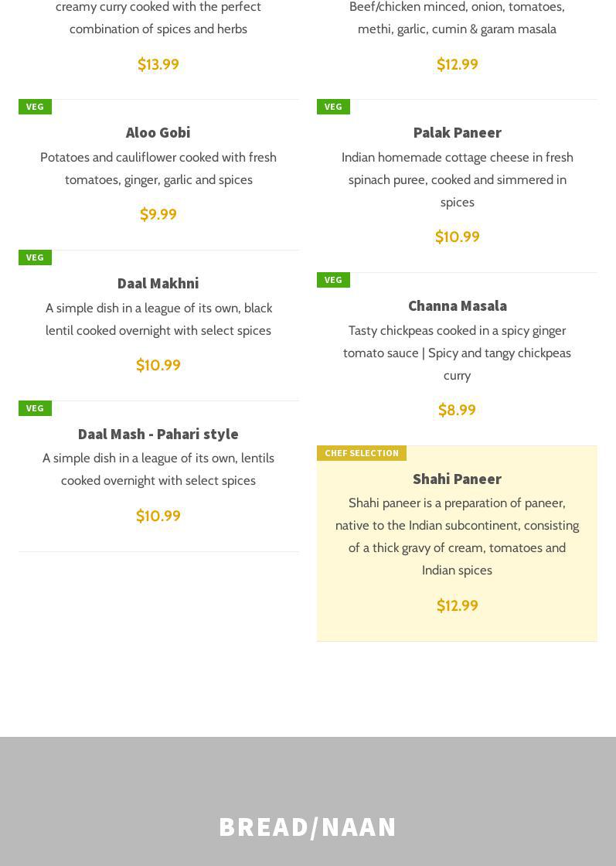The image size is (616, 866).
Task: Click the Aloo Gobi dish title
Action: coord(158,132)
